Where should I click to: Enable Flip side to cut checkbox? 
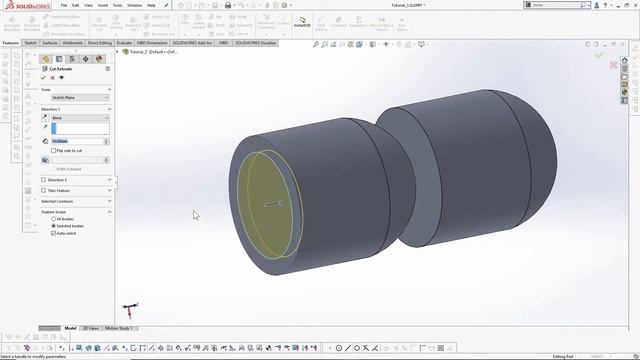[x=53, y=151]
